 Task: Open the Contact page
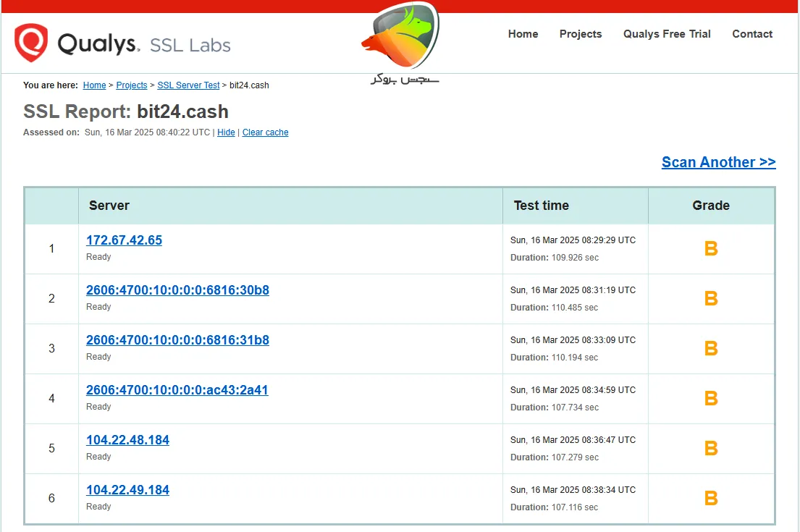click(752, 34)
